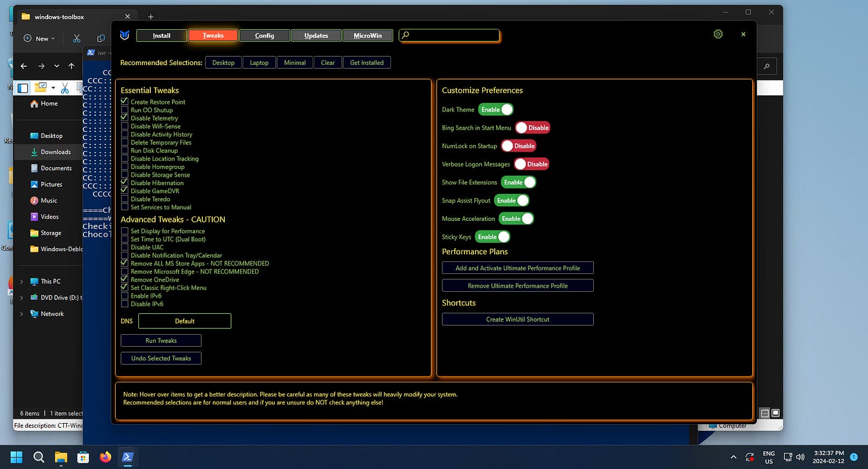
Task: Open recent locations dropdown arrow
Action: (x=57, y=66)
